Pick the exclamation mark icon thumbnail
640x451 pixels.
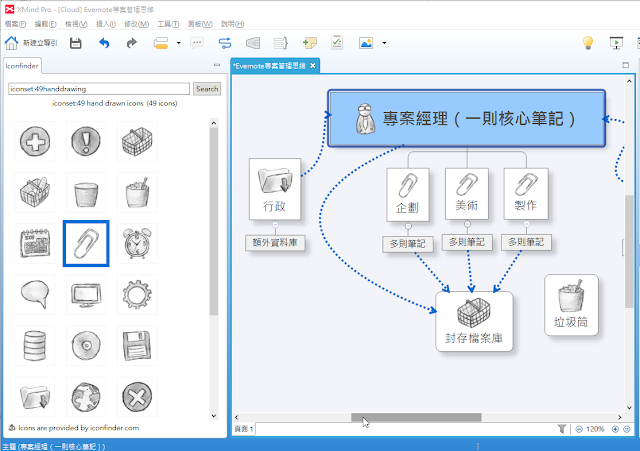pyautogui.click(x=86, y=141)
